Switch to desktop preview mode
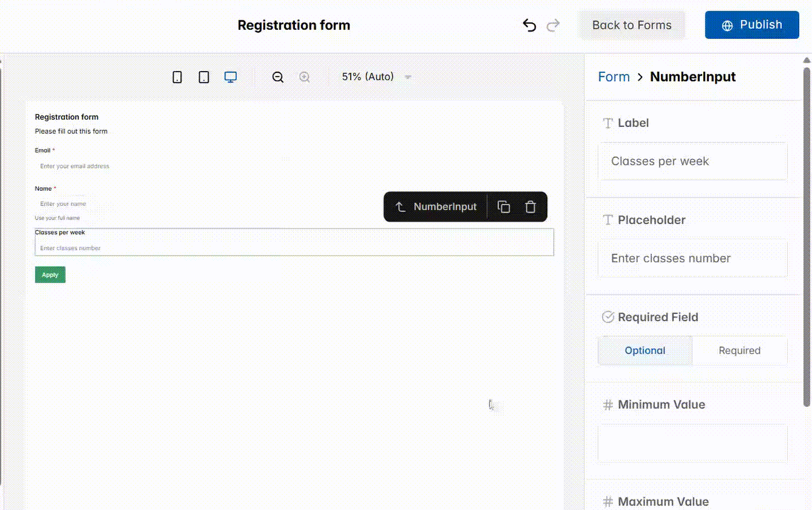Viewport: 812px width, 510px height. point(231,77)
